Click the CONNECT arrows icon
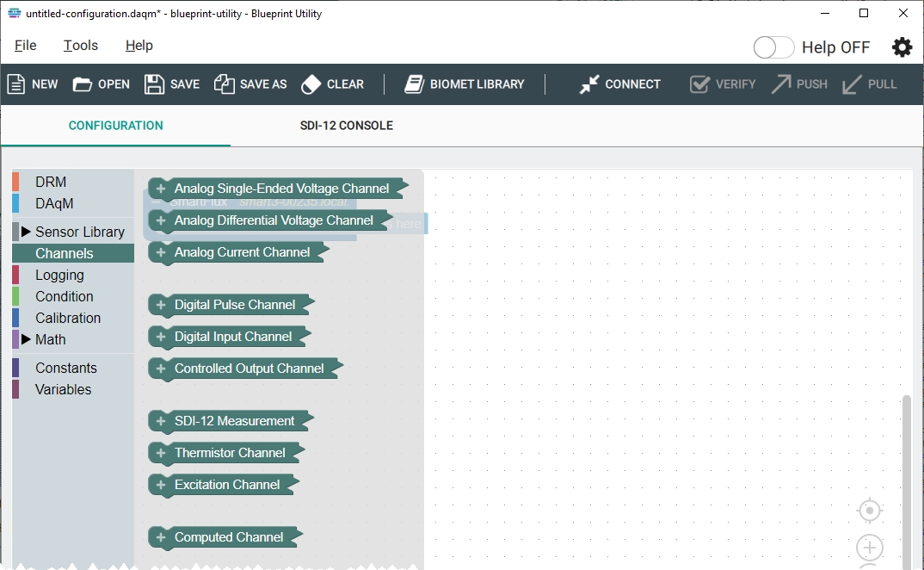924x570 pixels. pos(589,84)
